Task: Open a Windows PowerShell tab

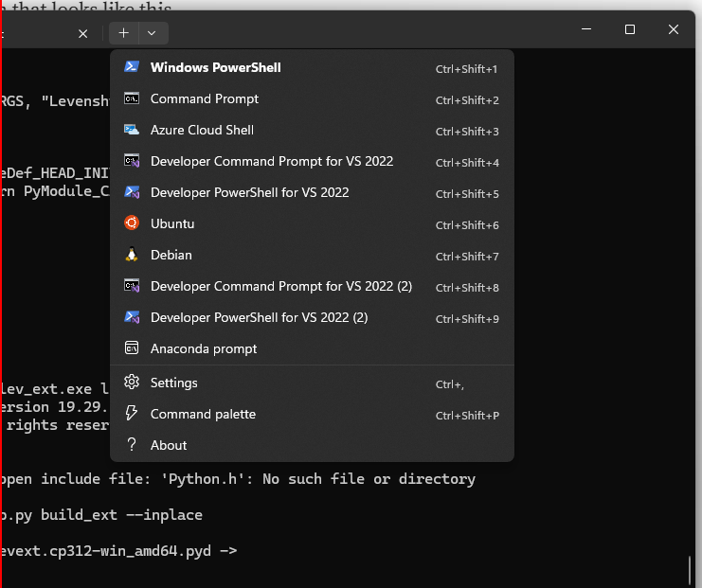Action: [312, 67]
